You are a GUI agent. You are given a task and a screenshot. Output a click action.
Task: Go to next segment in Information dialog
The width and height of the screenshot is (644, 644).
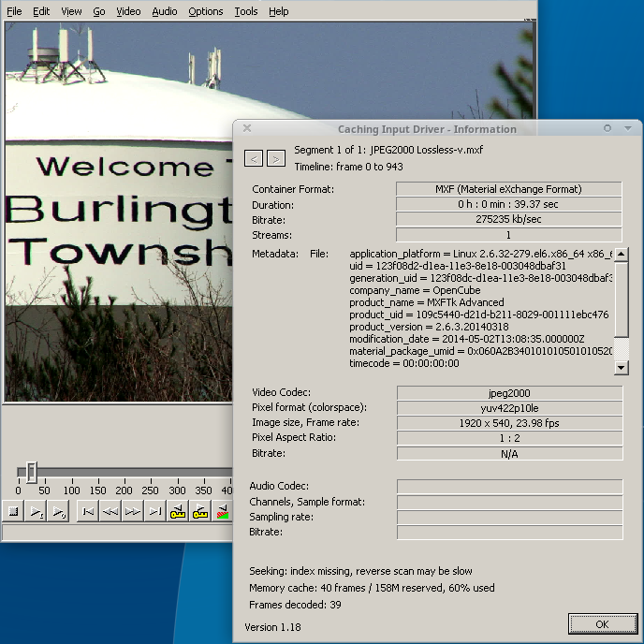coord(275,158)
